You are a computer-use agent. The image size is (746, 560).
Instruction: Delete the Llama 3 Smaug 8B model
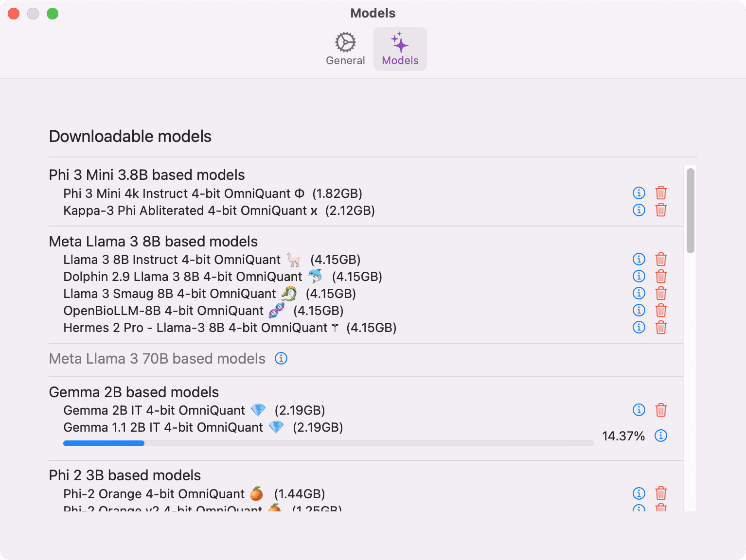point(661,293)
